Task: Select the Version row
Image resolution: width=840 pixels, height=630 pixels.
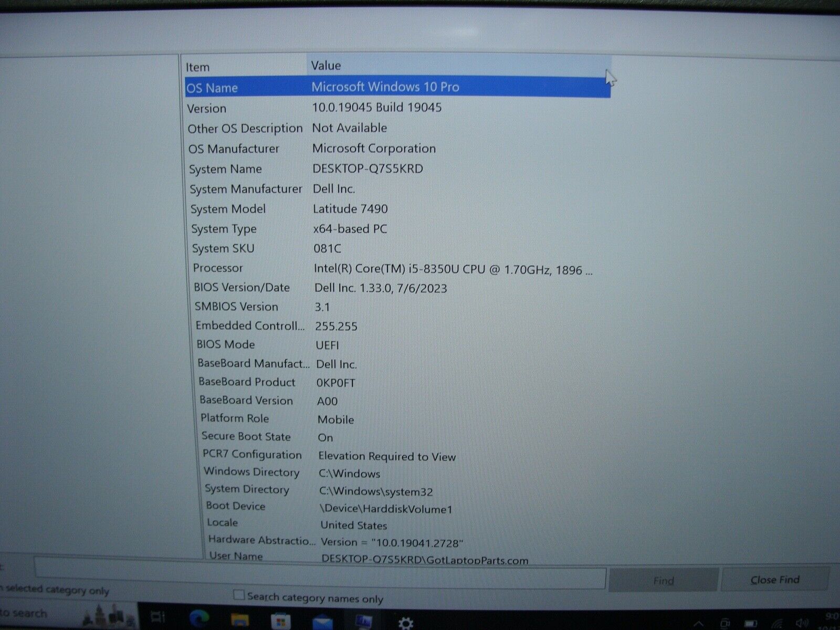Action: [x=398, y=108]
